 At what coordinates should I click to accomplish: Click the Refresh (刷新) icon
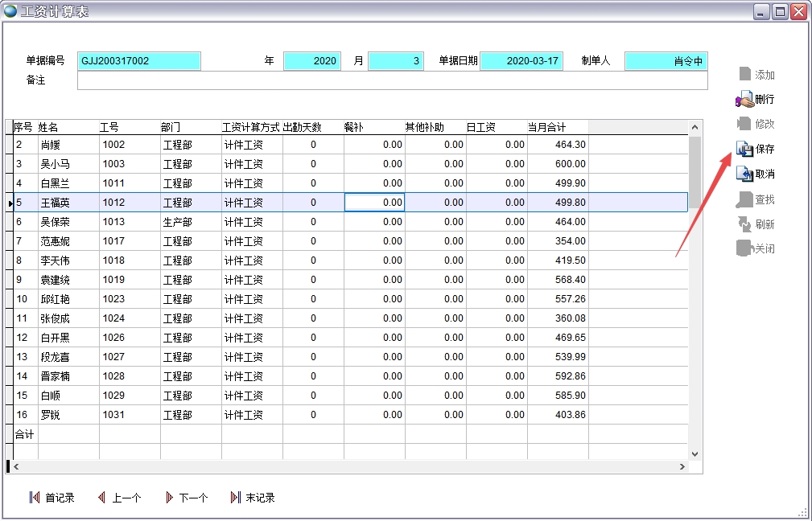coord(744,224)
